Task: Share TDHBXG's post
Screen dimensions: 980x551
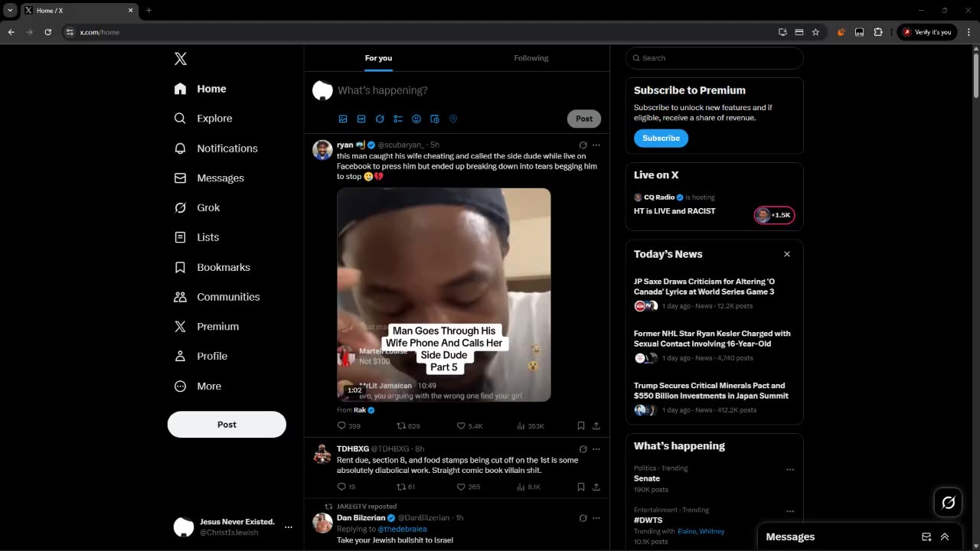Action: pyautogui.click(x=596, y=487)
